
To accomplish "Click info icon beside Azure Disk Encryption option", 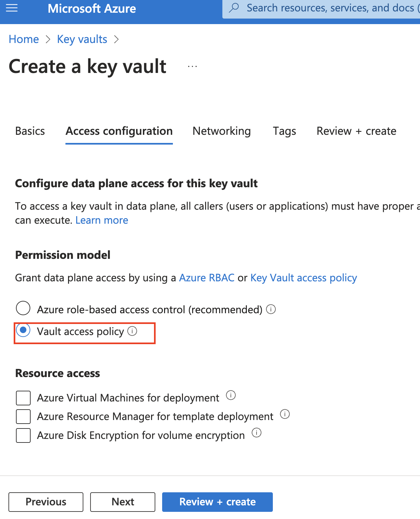I will point(257,433).
